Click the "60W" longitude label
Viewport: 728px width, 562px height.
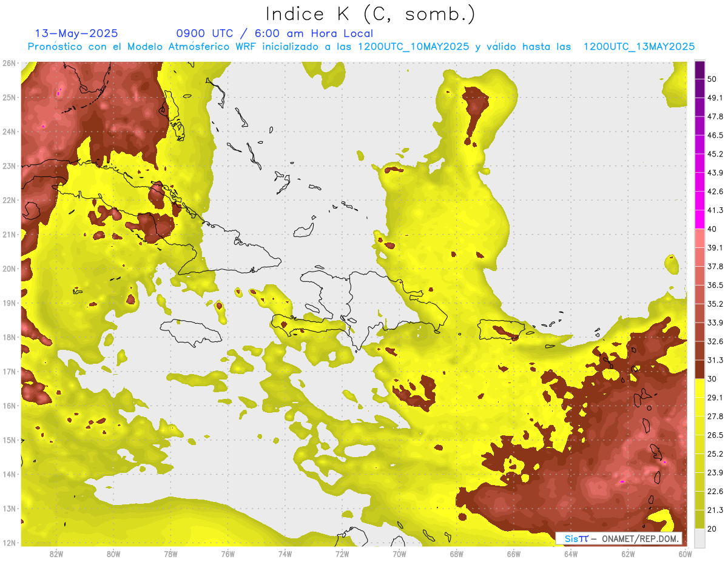686,554
